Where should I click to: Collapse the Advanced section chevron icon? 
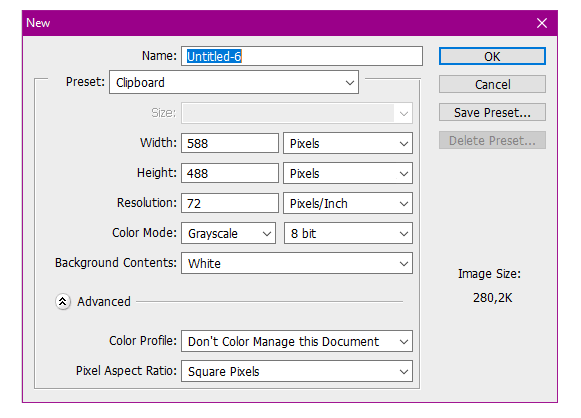63,302
